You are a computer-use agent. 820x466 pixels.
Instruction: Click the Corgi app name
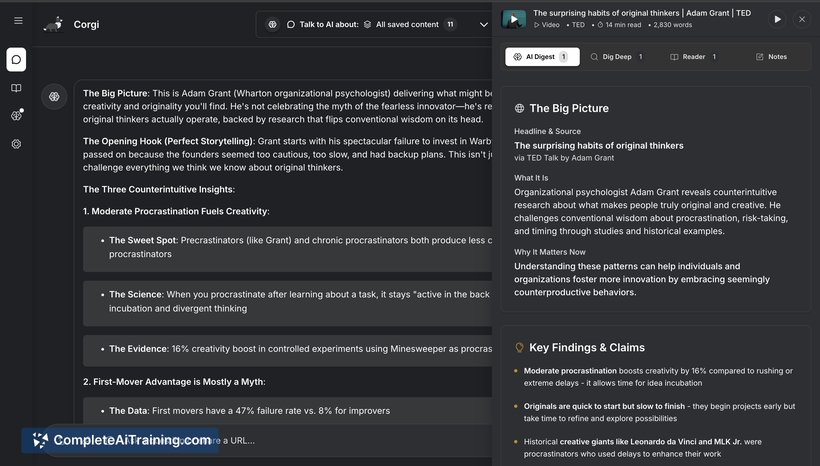pyautogui.click(x=86, y=25)
